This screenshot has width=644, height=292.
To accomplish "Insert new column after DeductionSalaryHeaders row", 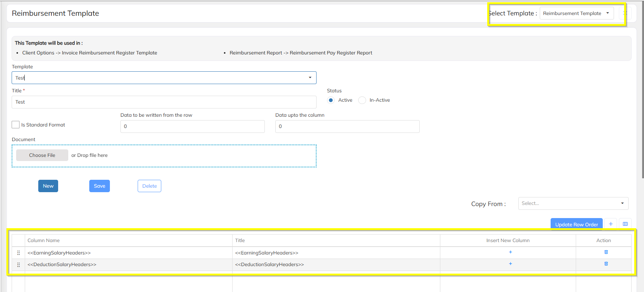I will (510, 264).
